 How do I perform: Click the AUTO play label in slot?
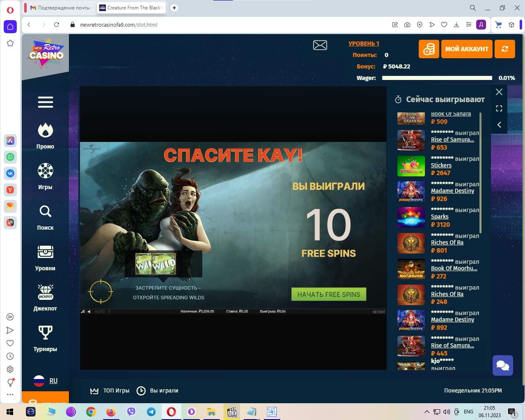point(100,312)
